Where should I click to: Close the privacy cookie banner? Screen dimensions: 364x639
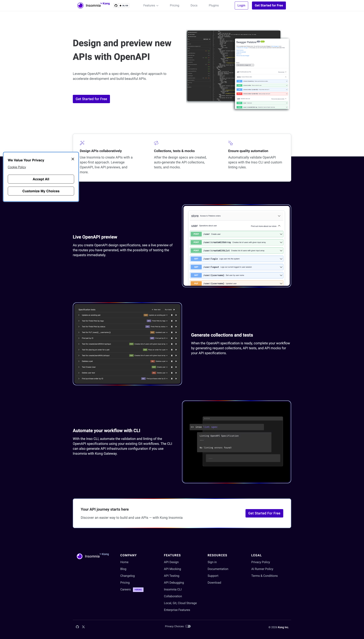pyautogui.click(x=73, y=159)
